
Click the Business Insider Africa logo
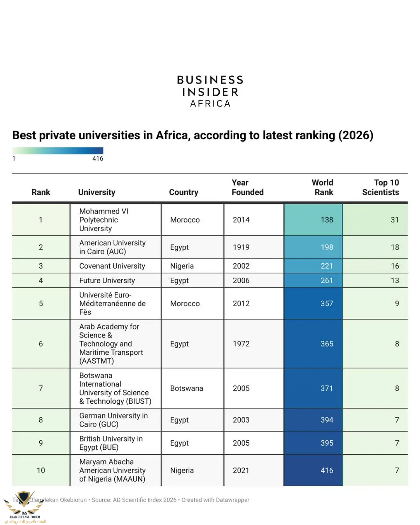coord(210,91)
